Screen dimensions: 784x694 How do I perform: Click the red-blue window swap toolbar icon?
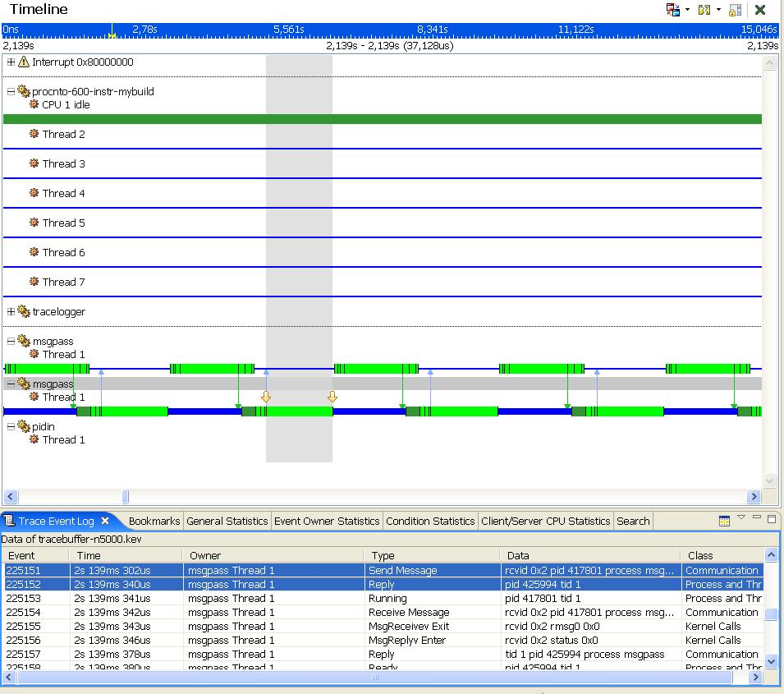(x=672, y=10)
